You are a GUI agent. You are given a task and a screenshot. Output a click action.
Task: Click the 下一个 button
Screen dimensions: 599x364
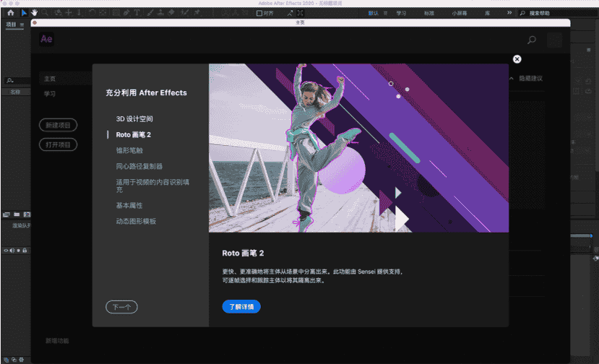click(121, 307)
